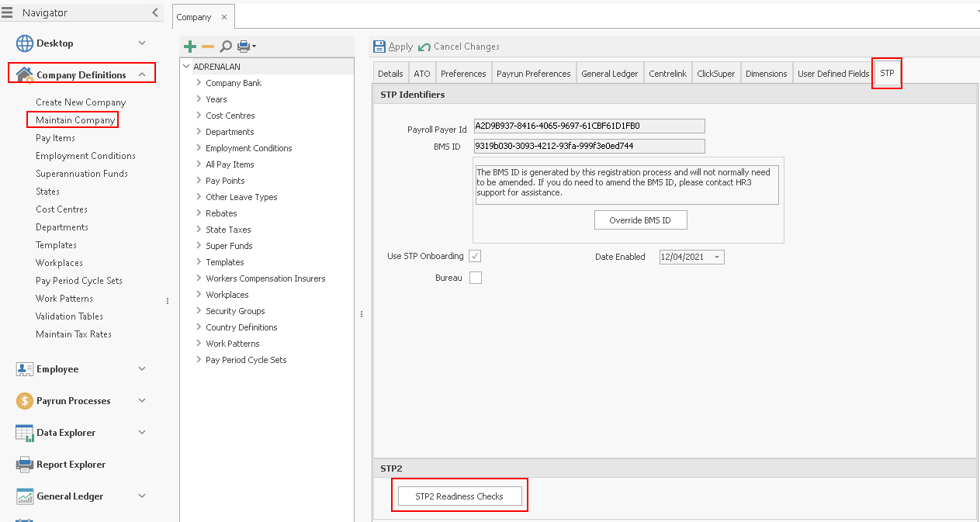Collapse the Navigator panel with arrow
This screenshot has height=522, width=980.
pos(155,12)
